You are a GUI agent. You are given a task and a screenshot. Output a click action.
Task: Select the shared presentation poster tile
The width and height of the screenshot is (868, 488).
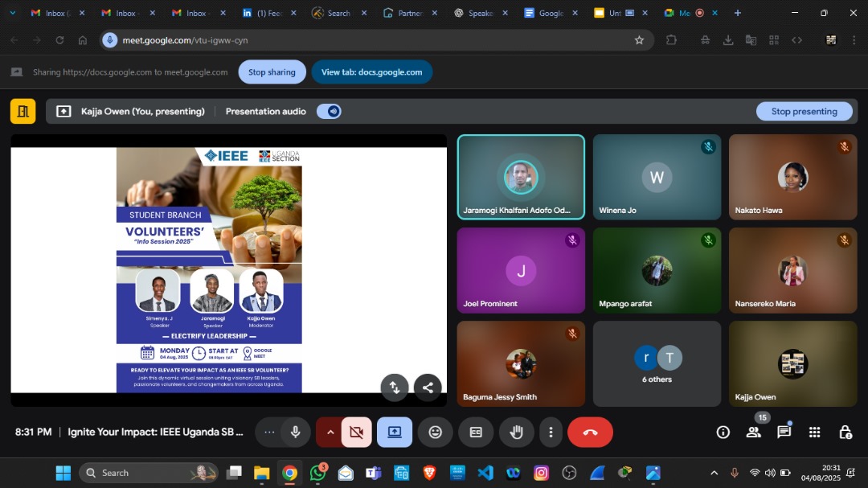pyautogui.click(x=228, y=270)
